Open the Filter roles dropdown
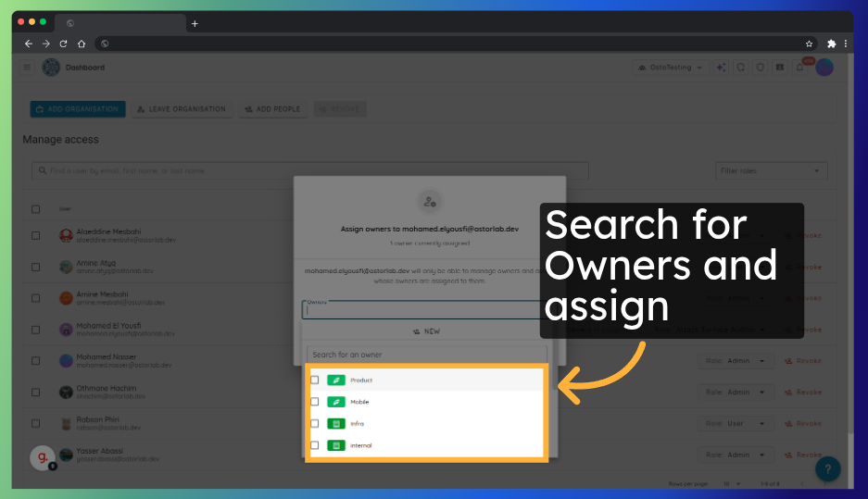 coord(772,171)
